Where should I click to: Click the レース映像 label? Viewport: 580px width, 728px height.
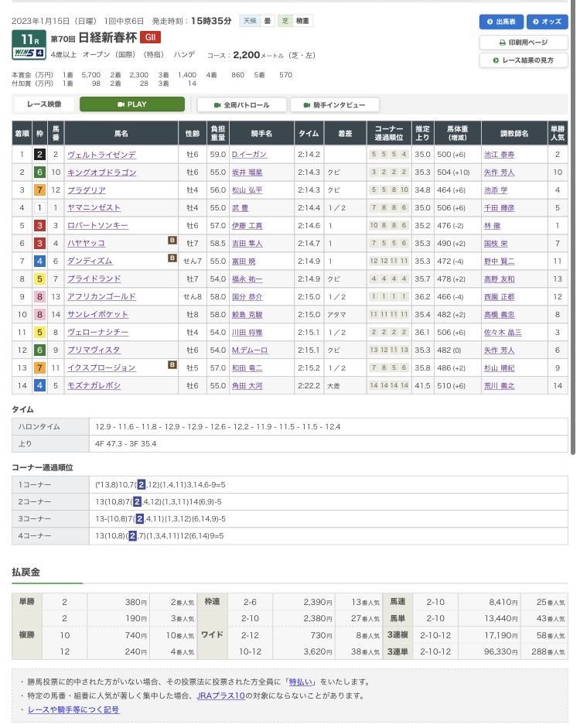point(44,104)
